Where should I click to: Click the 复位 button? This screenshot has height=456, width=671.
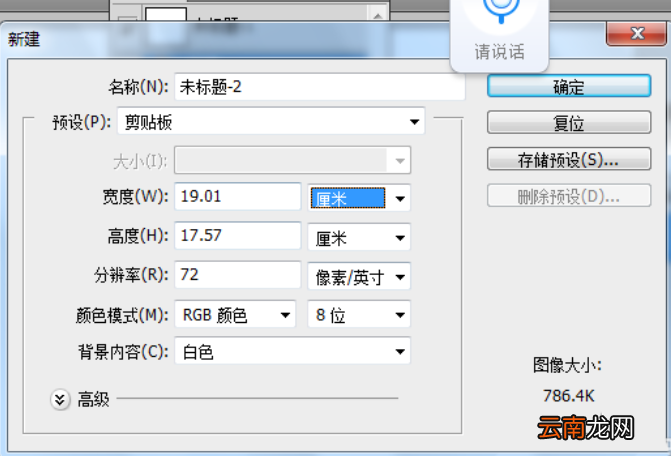coord(569,123)
